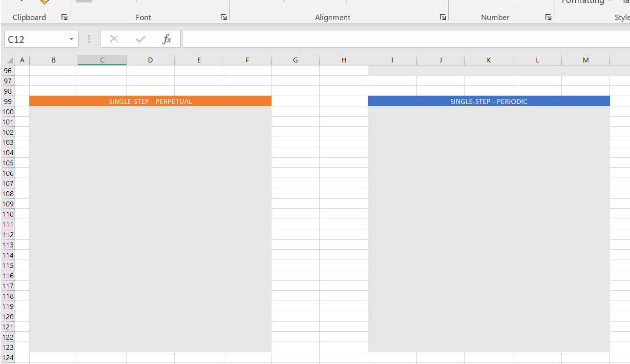Click the Insert Function (fx) icon
The height and width of the screenshot is (364, 630).
pyautogui.click(x=167, y=39)
